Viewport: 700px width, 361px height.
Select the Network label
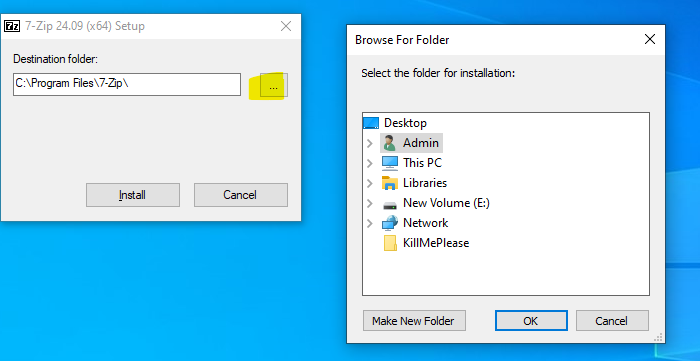coord(425,223)
